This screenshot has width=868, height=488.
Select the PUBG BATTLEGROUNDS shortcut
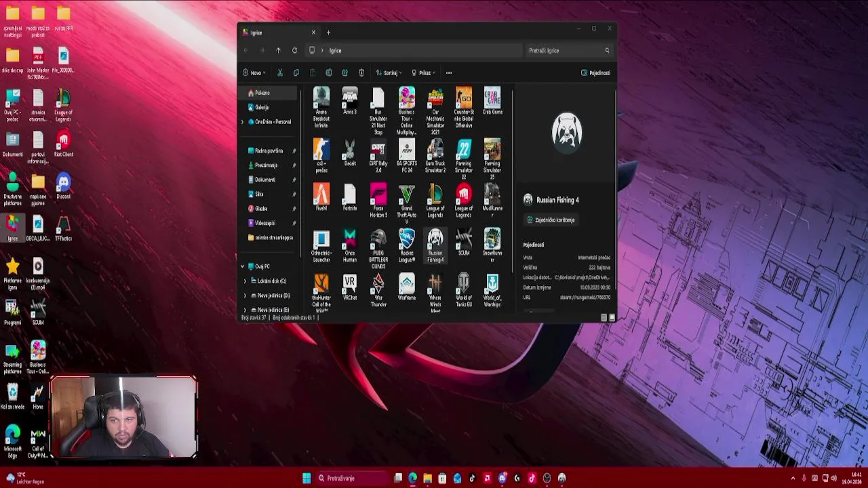[x=378, y=249]
